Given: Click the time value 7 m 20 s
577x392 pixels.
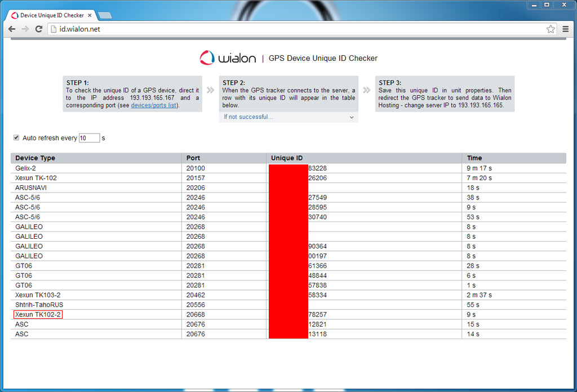Looking at the screenshot, I should coord(479,178).
